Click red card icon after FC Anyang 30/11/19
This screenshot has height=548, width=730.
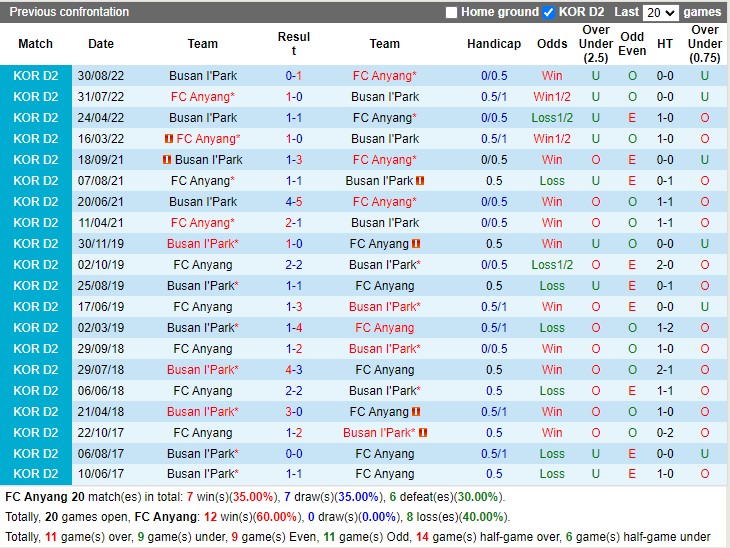416,244
